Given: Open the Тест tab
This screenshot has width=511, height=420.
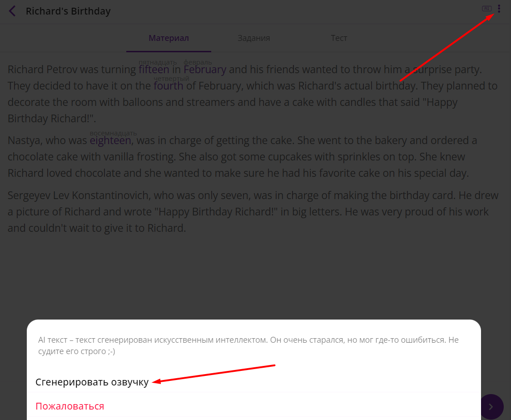Looking at the screenshot, I should pyautogui.click(x=339, y=38).
